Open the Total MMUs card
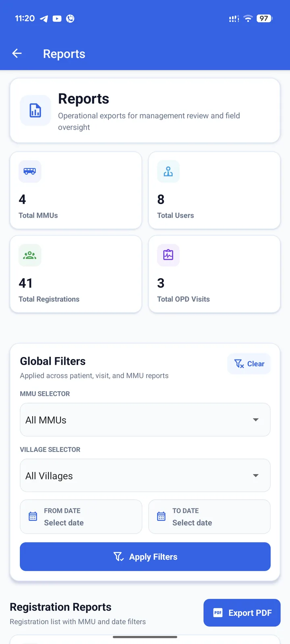 (76, 190)
